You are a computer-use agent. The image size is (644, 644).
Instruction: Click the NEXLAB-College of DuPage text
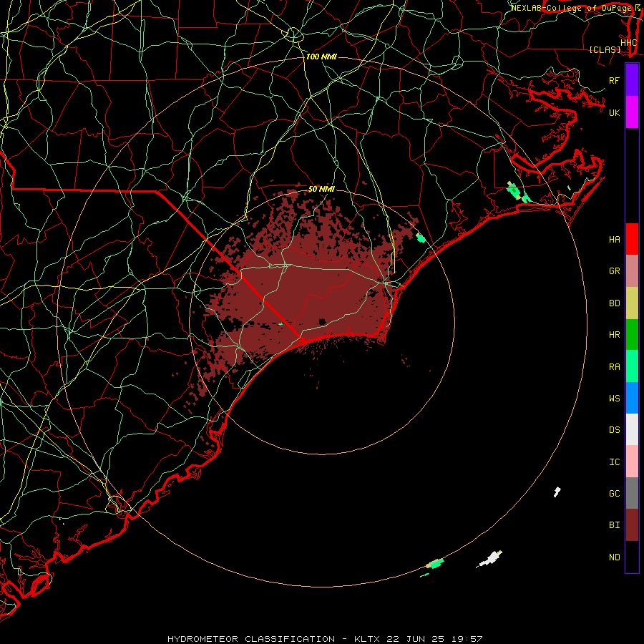pos(570,8)
